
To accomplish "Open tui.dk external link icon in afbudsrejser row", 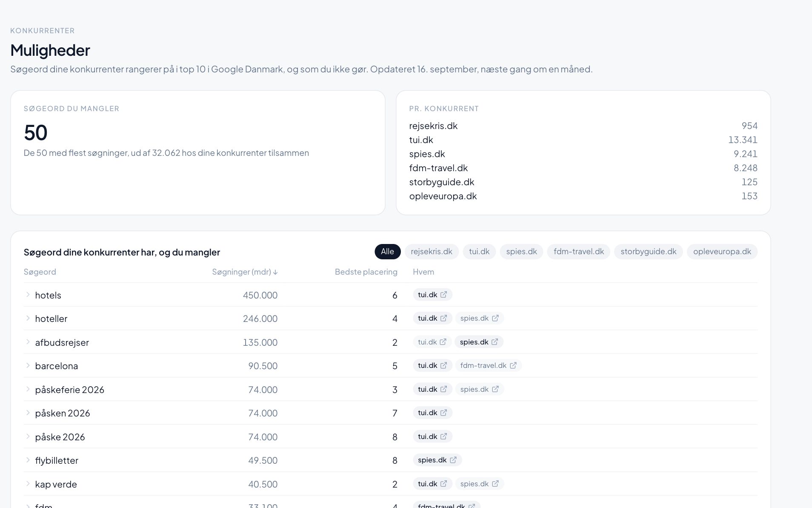I will pos(443,342).
